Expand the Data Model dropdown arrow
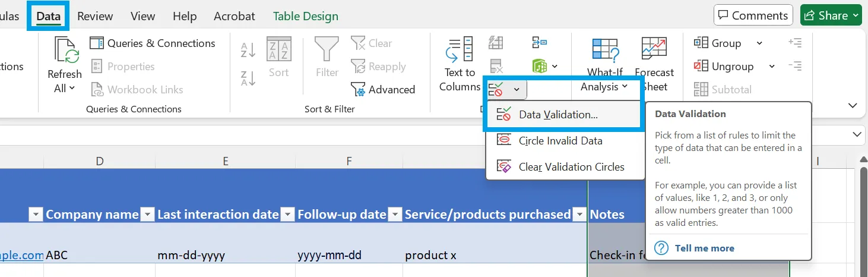868x277 pixels. point(555,67)
